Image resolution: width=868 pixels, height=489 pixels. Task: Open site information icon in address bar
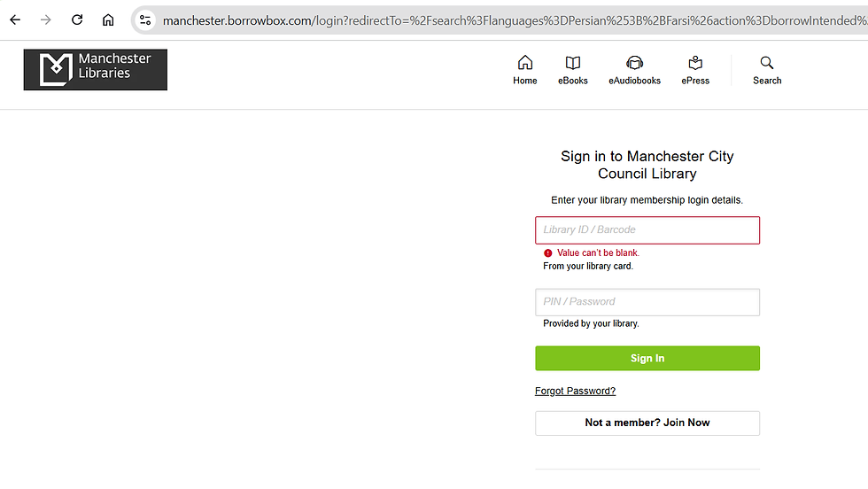(145, 20)
